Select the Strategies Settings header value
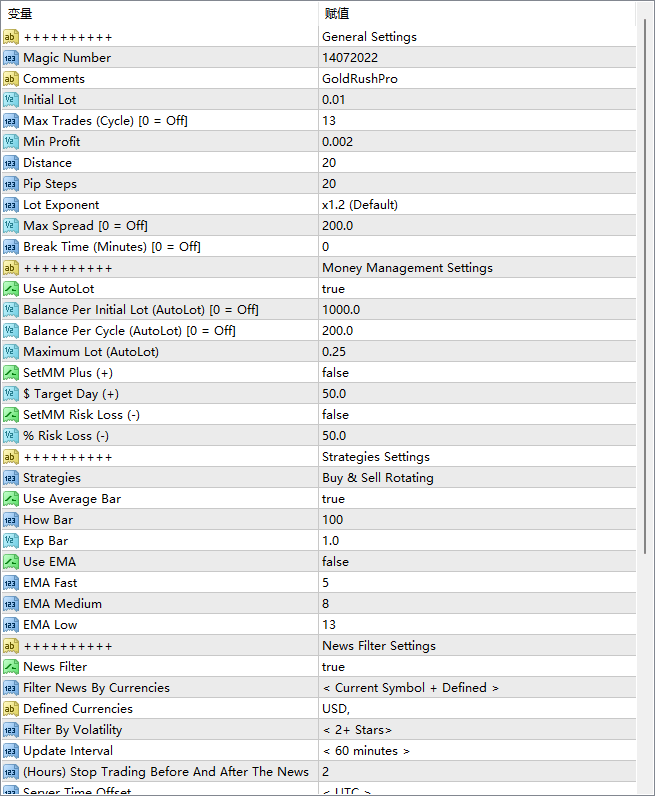The width and height of the screenshot is (655, 796). point(376,457)
